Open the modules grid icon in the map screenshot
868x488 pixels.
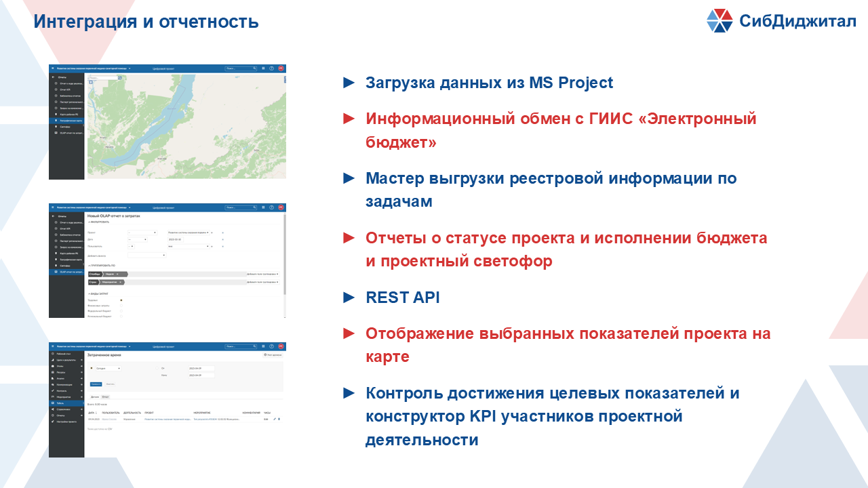point(263,68)
